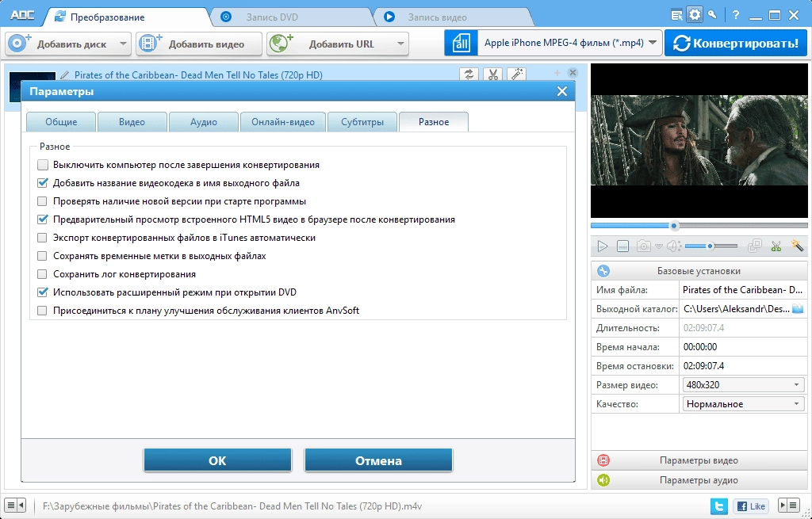Play the preview video
Screen dimensions: 812x519
point(603,246)
